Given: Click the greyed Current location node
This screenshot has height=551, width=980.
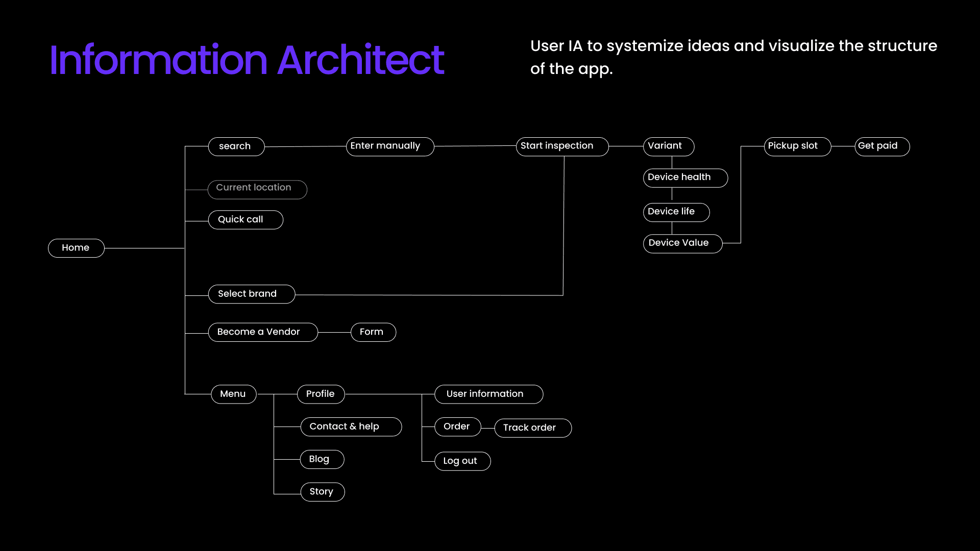Looking at the screenshot, I should pyautogui.click(x=257, y=189).
